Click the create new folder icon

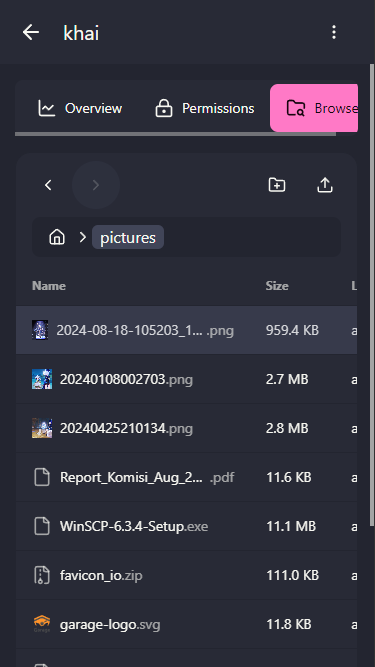[x=277, y=185]
